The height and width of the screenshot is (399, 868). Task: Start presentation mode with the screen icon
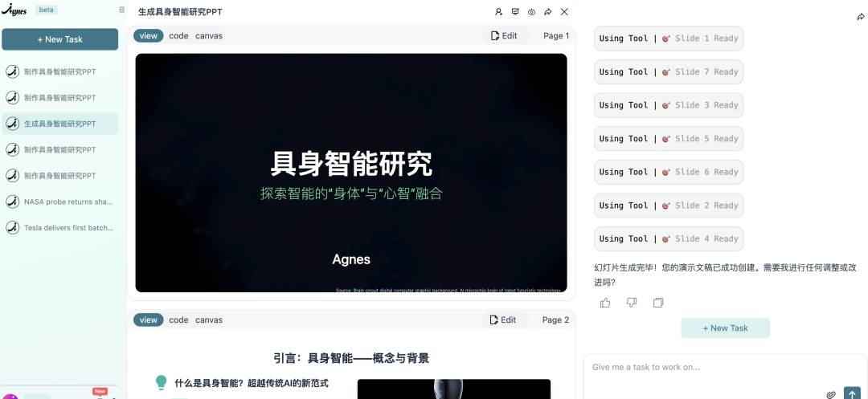[x=515, y=11]
